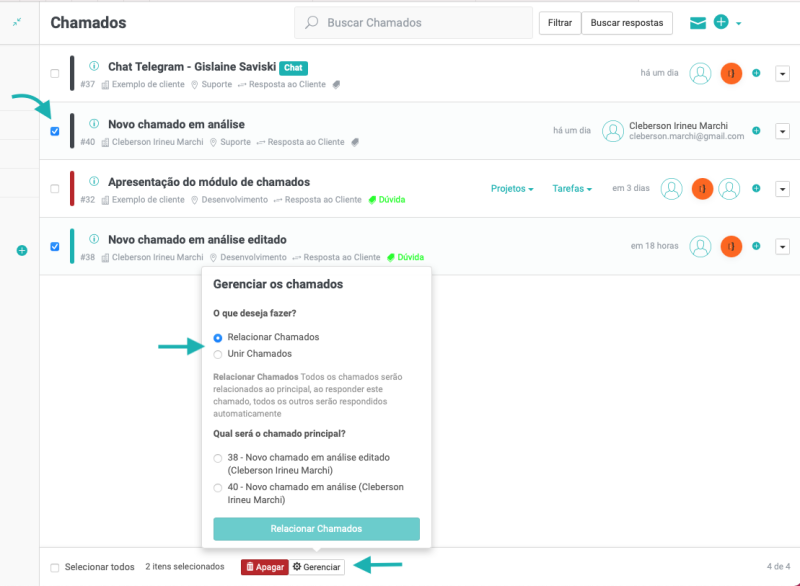800x586 pixels.
Task: Check the Selecionar todos checkbox
Action: click(x=55, y=567)
